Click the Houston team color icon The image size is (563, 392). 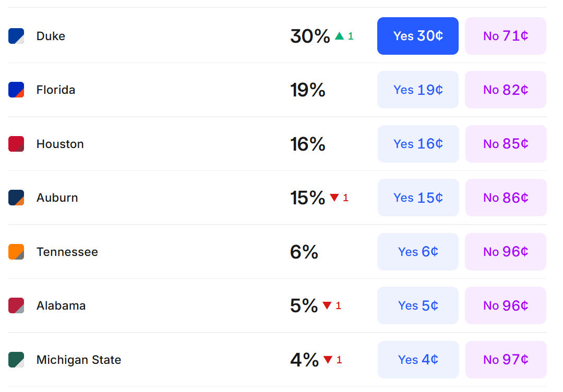click(16, 144)
